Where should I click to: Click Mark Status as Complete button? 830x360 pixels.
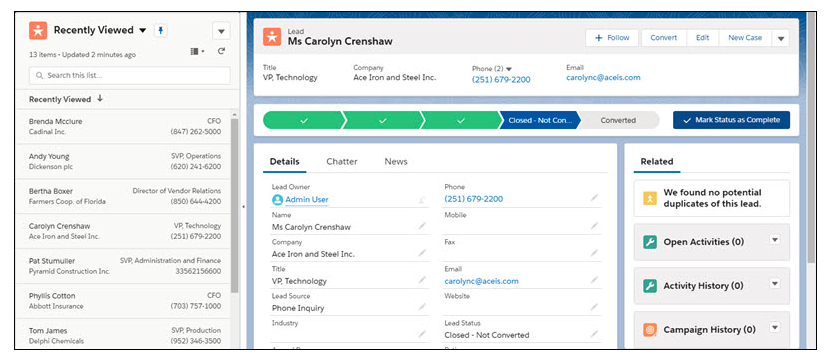[x=732, y=120]
